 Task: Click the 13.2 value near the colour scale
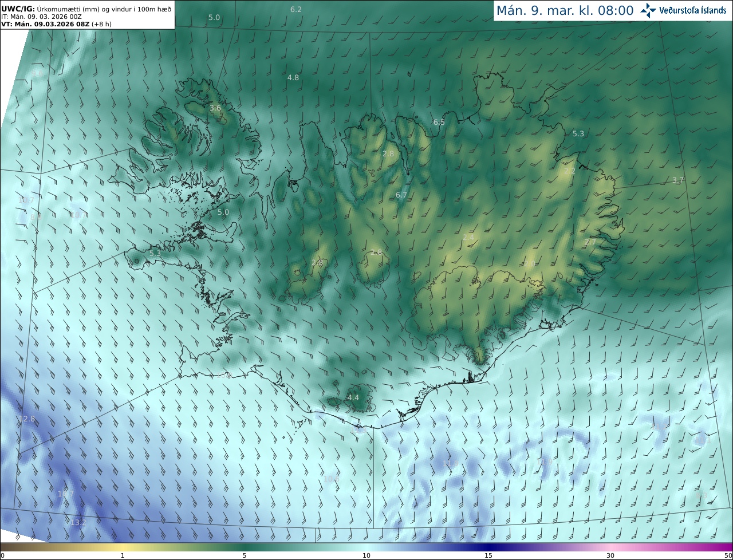pos(78,522)
